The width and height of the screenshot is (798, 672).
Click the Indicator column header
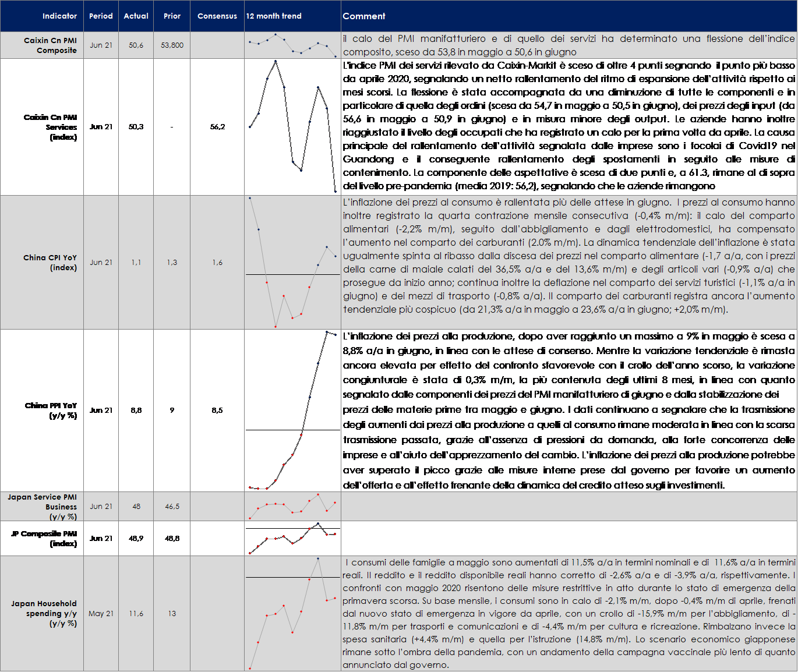pos(59,16)
